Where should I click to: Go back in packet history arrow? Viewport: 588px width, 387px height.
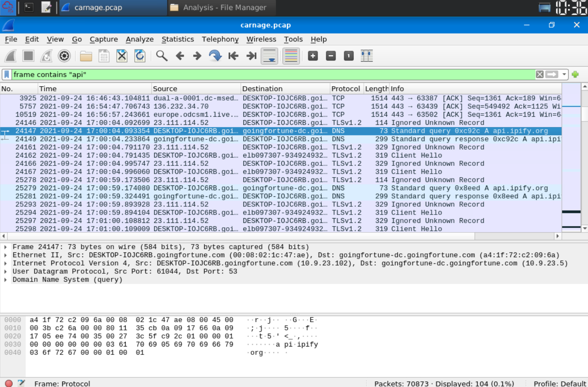(x=179, y=56)
